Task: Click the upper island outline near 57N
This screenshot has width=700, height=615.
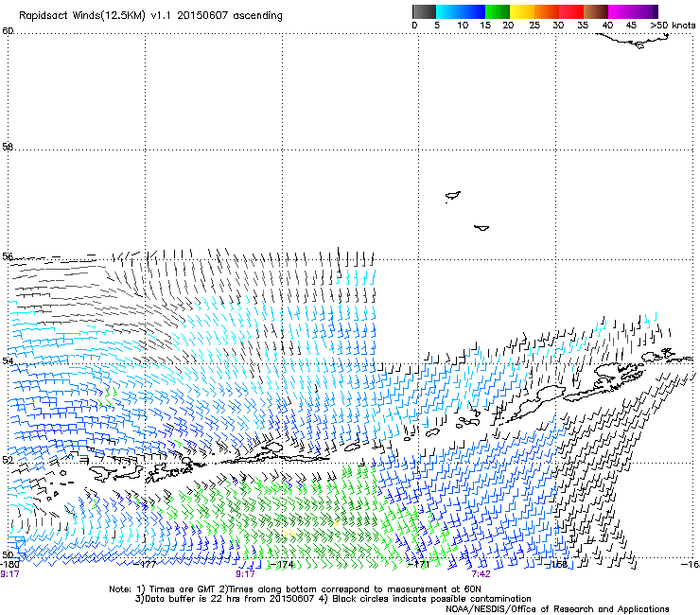Action: point(453,196)
